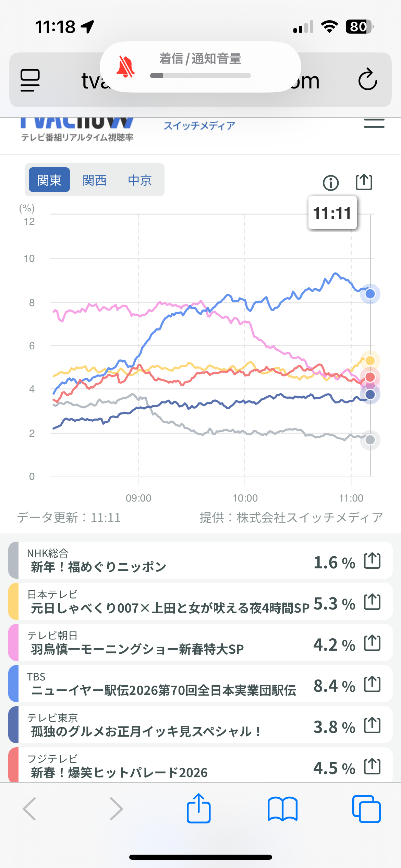This screenshot has height=868, width=401.
Task: Switch region to 関西
Action: (x=95, y=180)
